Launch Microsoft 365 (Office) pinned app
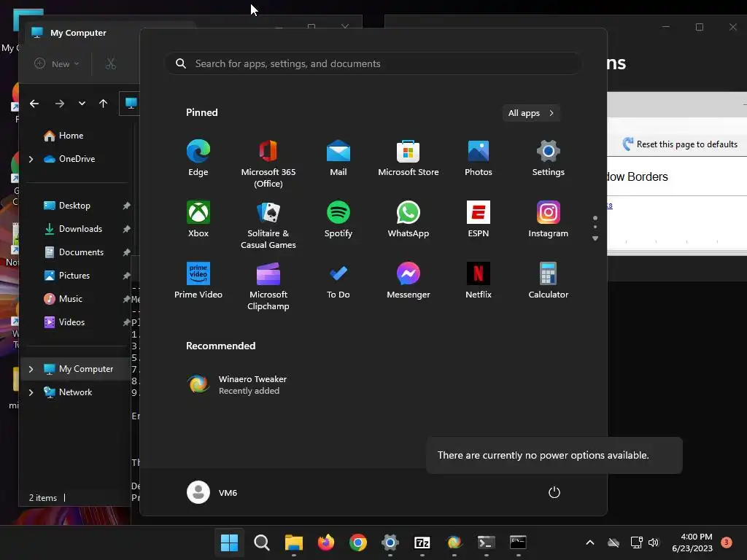 pyautogui.click(x=268, y=164)
